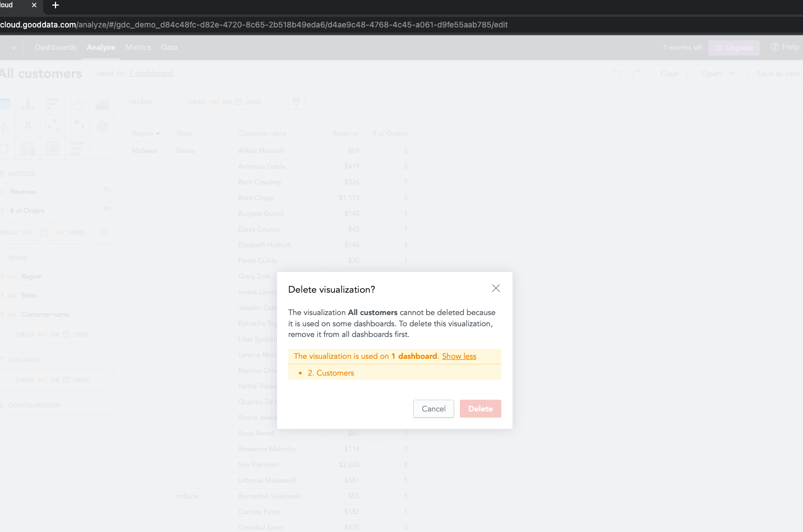Click the undo arrow icon
Image resolution: width=803 pixels, height=532 pixels.
(x=617, y=73)
